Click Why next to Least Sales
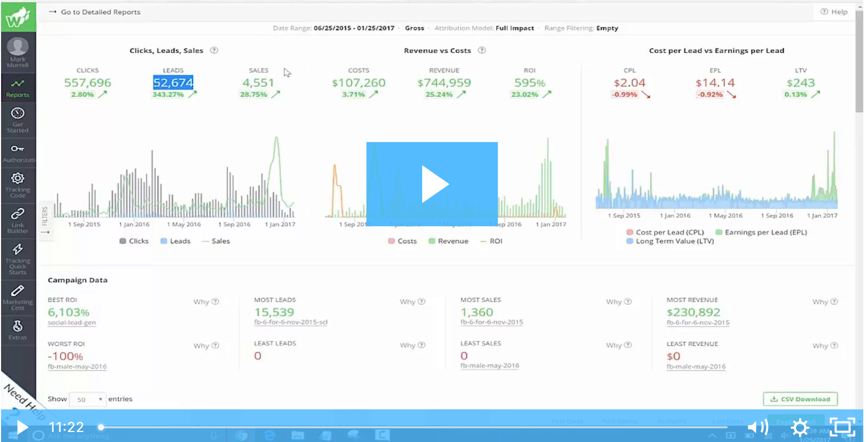The image size is (868, 442). click(x=619, y=345)
